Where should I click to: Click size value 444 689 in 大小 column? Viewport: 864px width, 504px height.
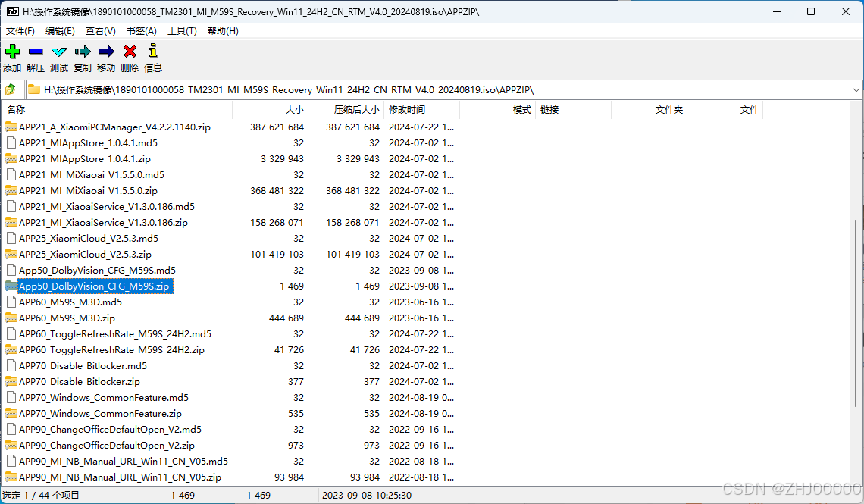pyautogui.click(x=286, y=318)
